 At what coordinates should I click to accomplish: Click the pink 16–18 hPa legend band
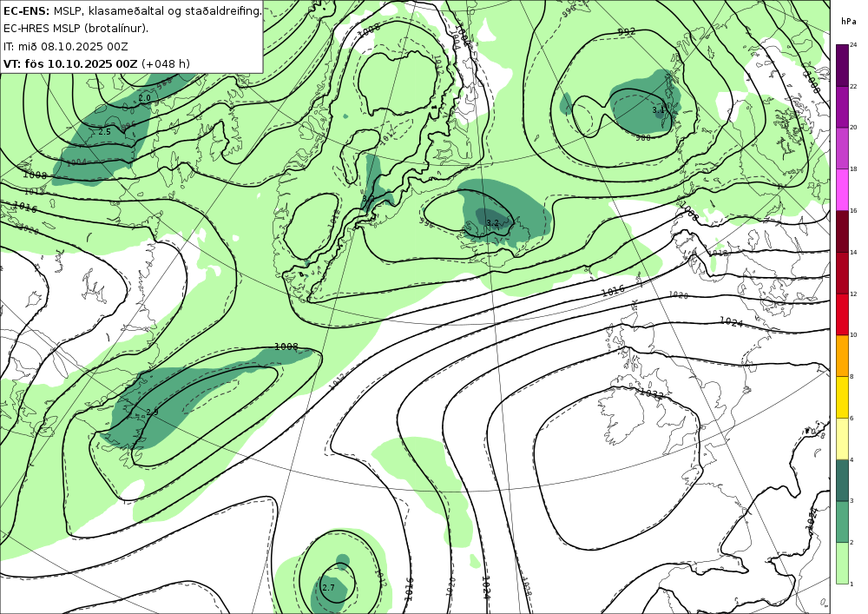[842, 189]
